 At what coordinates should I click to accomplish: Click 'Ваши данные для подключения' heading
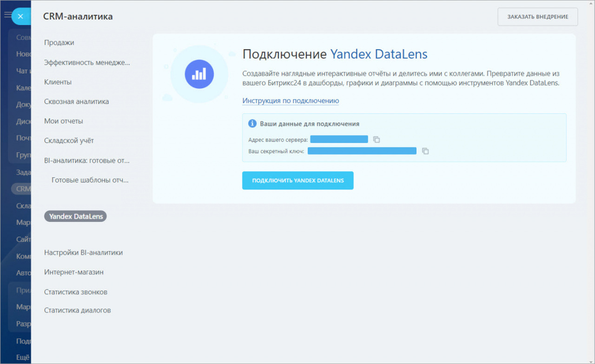point(310,124)
